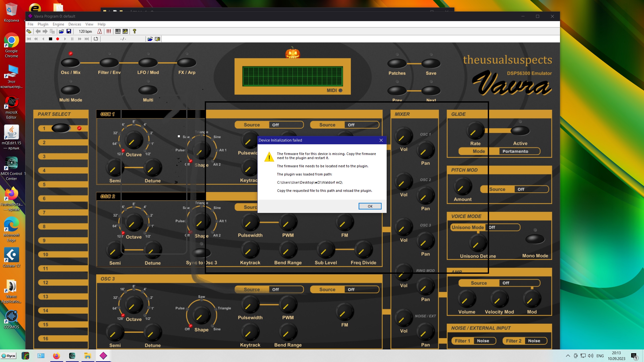644x362 pixels.
Task: Click the black stop transport button
Action: coord(51,39)
